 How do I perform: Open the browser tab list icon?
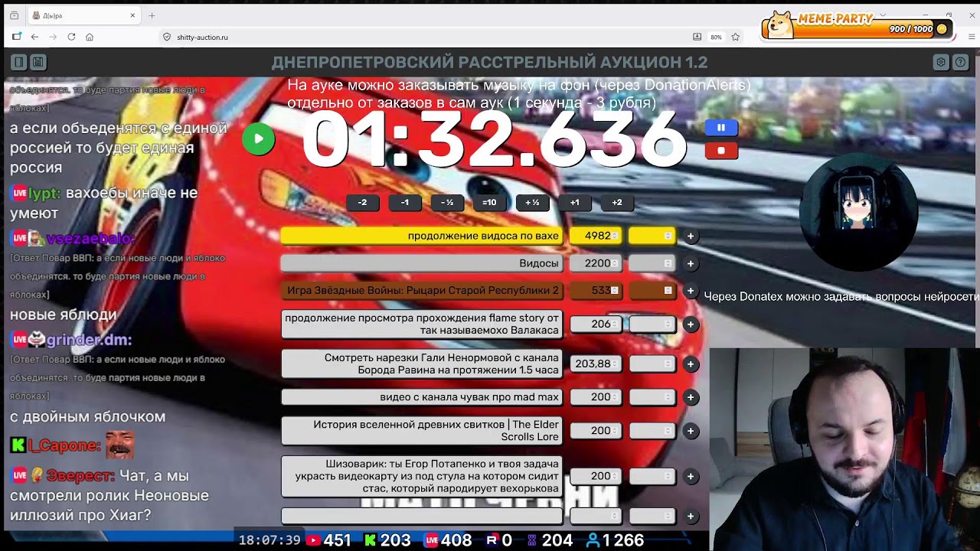pyautogui.click(x=14, y=15)
